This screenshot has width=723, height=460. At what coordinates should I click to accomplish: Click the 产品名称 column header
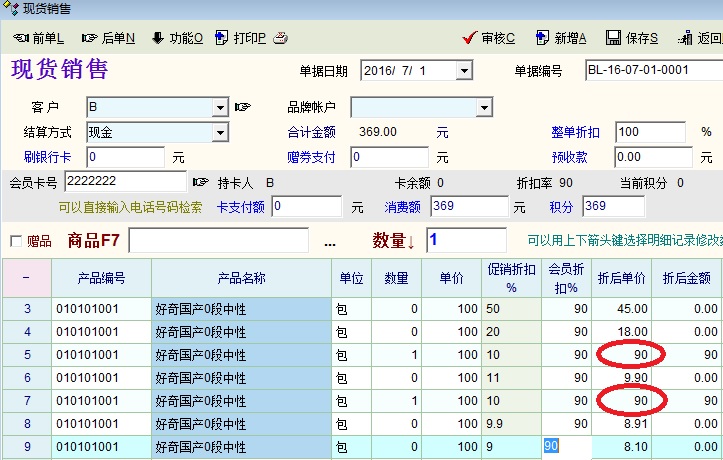pos(241,278)
